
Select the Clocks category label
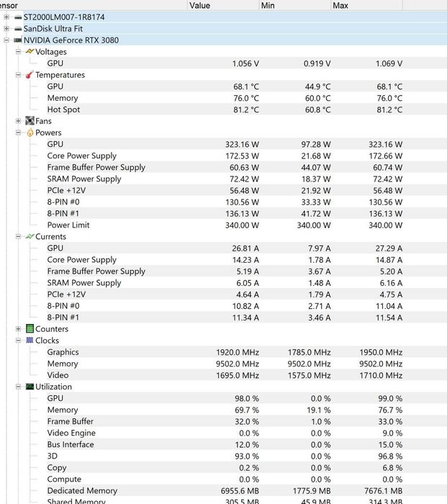[48, 341]
